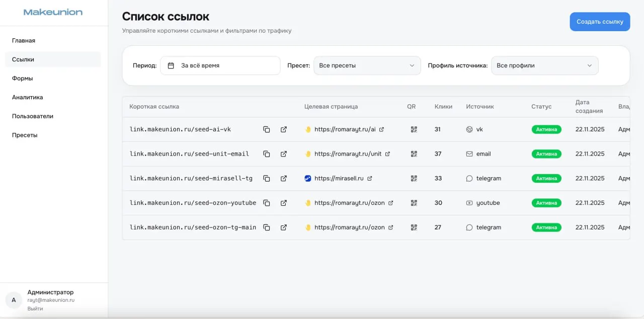The height and width of the screenshot is (319, 644).
Task: Click the Makeunion logo
Action: [53, 12]
